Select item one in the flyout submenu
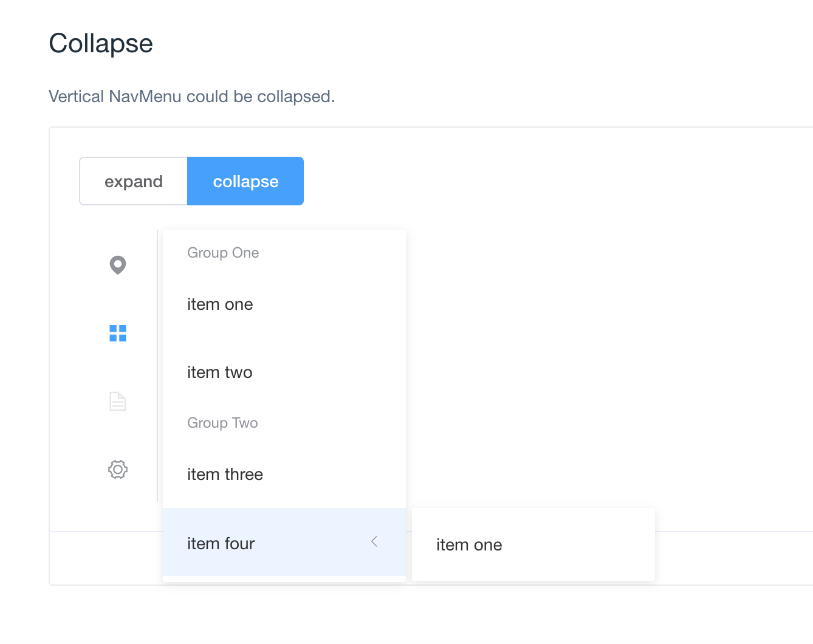 click(x=469, y=544)
